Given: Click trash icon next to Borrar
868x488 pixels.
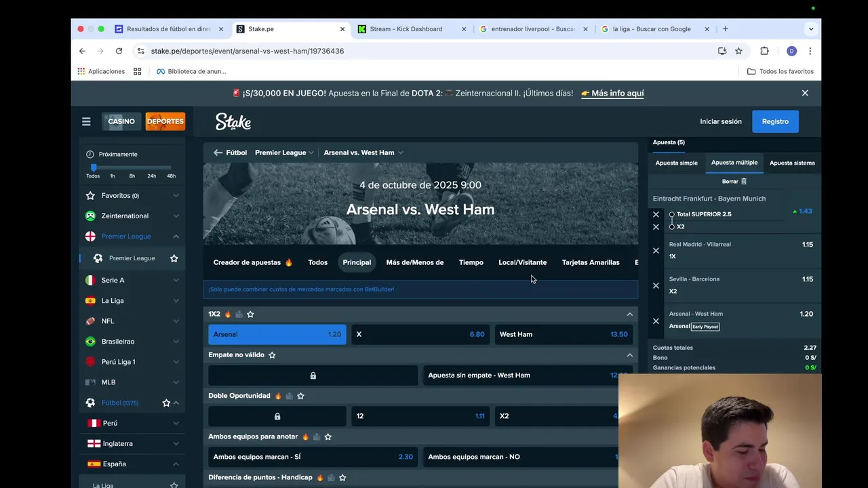Looking at the screenshot, I should [744, 181].
